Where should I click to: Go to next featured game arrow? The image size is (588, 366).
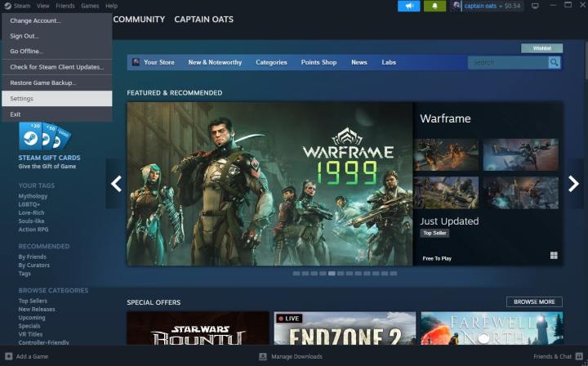point(573,184)
